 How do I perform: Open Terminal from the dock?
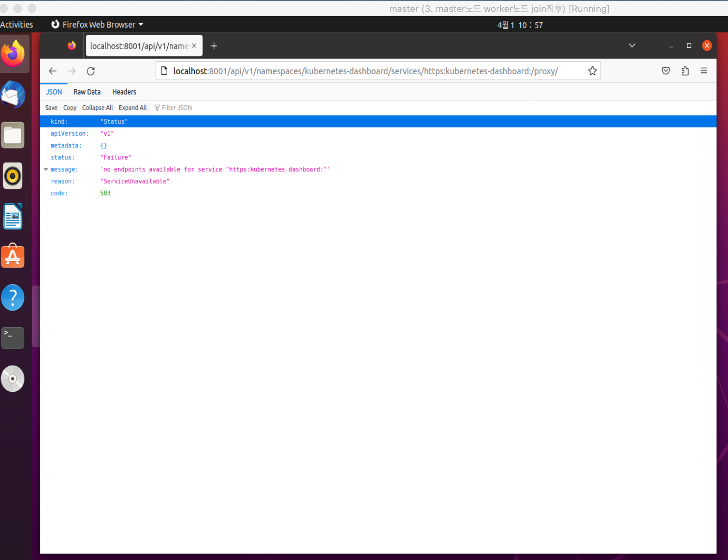(x=13, y=338)
